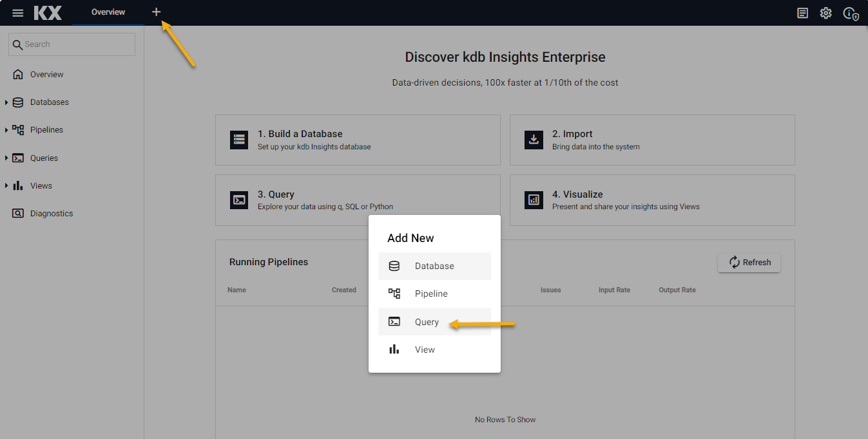This screenshot has width=868, height=439.
Task: Sort by Name column header
Action: [236, 290]
